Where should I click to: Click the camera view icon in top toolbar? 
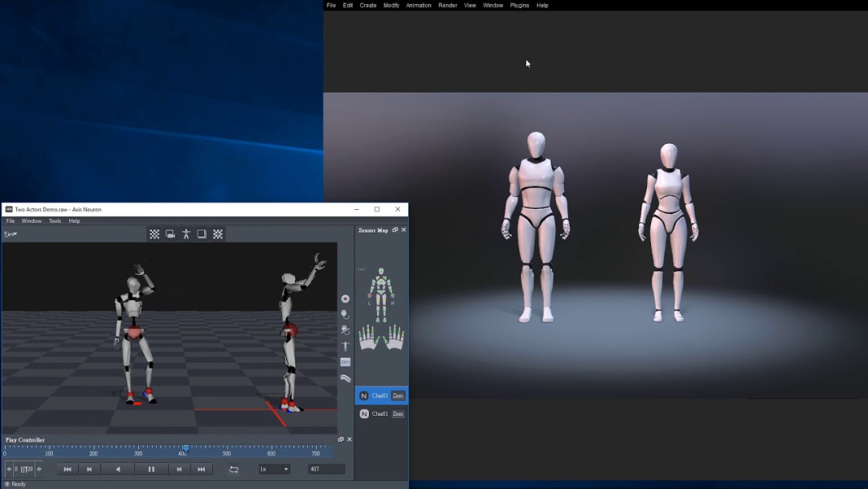[170, 234]
